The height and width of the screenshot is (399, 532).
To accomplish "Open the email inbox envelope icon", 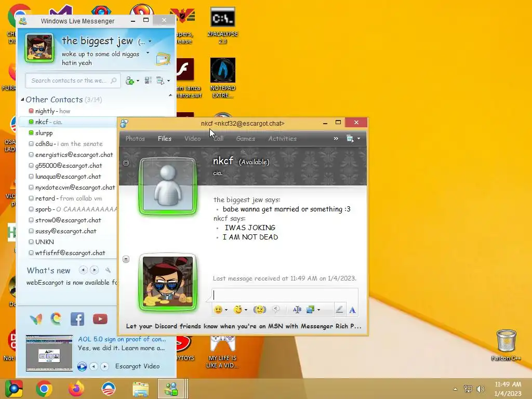I will click(163, 59).
